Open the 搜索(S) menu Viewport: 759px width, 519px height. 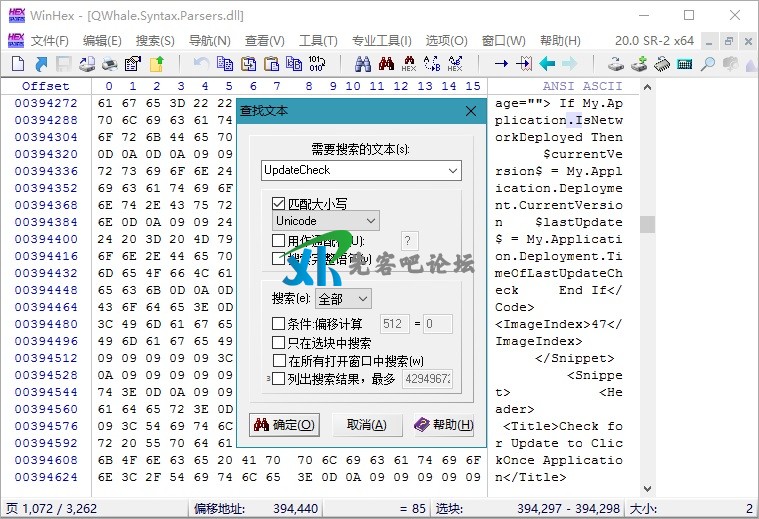[x=154, y=41]
